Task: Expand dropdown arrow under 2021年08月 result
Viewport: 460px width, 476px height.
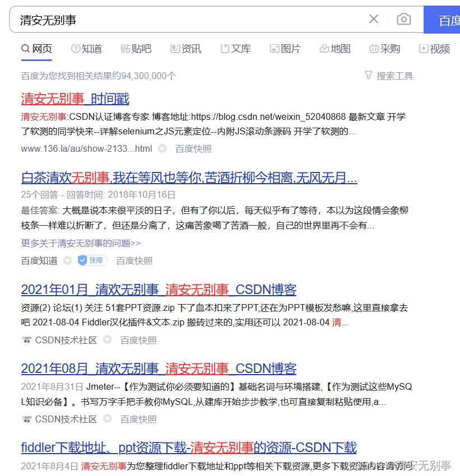Action: [x=107, y=419]
